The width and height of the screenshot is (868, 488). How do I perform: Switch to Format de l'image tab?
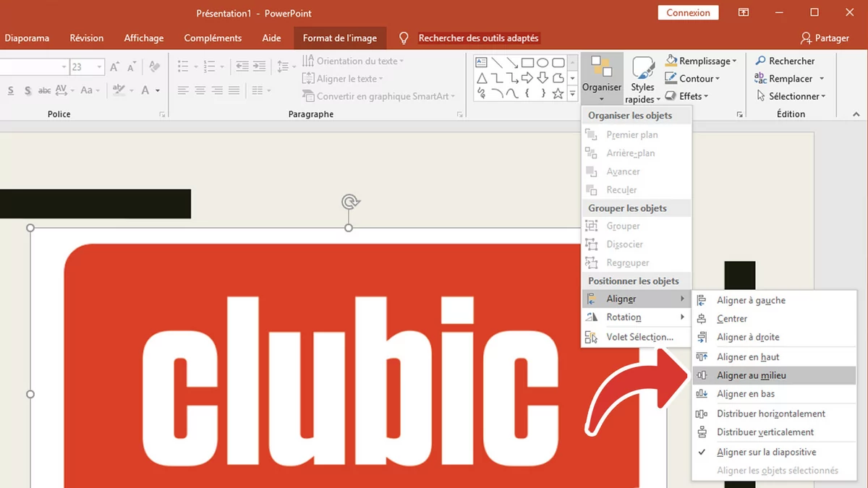[x=340, y=38]
